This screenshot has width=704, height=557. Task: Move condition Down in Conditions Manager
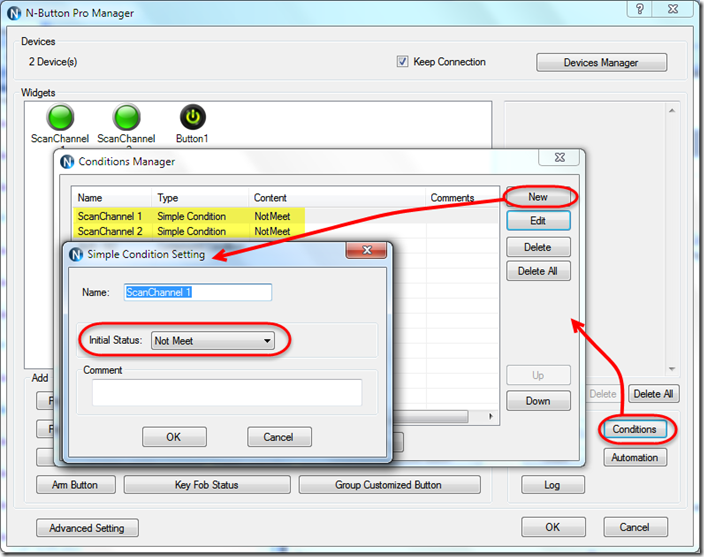538,401
